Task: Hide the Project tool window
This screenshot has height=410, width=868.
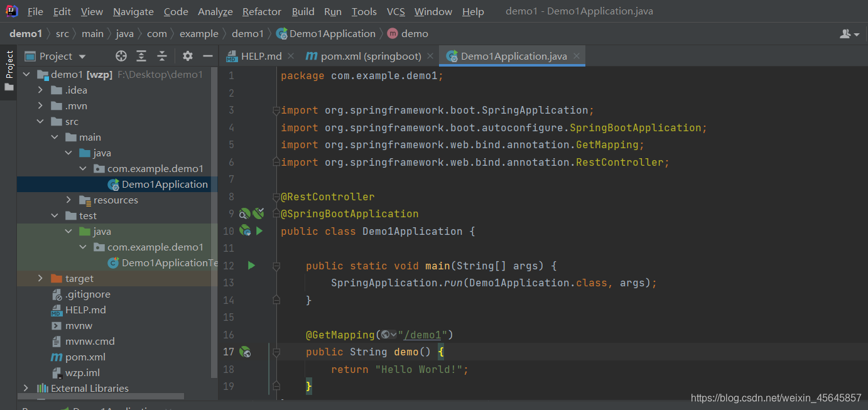Action: tap(208, 56)
